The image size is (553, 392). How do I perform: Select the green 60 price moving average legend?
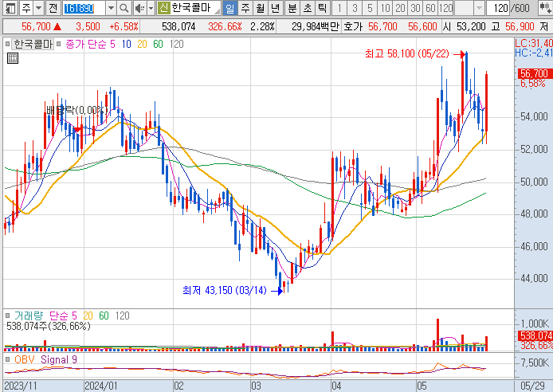[158, 44]
